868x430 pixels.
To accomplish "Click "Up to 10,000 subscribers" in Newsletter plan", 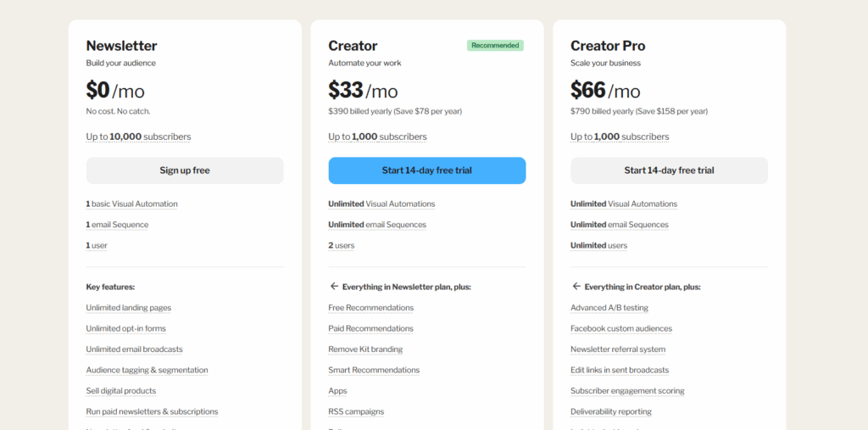I will point(138,137).
